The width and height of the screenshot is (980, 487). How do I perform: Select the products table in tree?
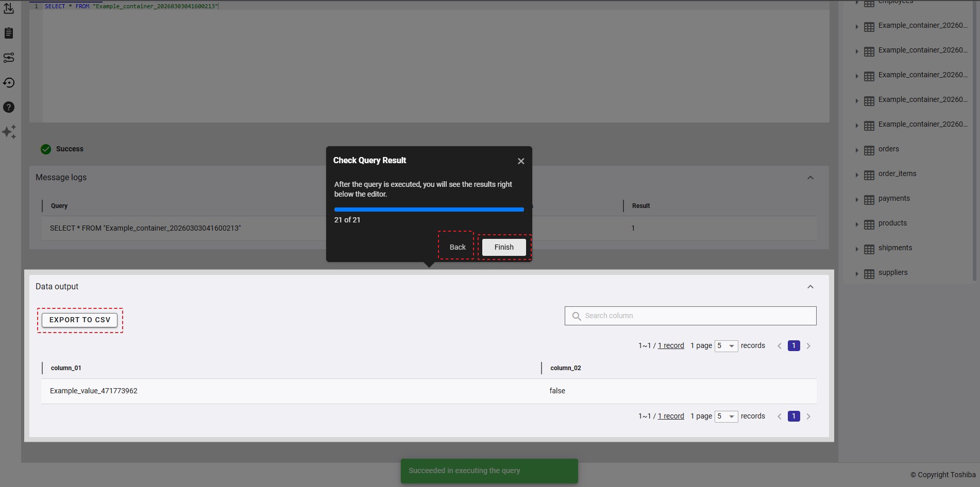tap(892, 223)
